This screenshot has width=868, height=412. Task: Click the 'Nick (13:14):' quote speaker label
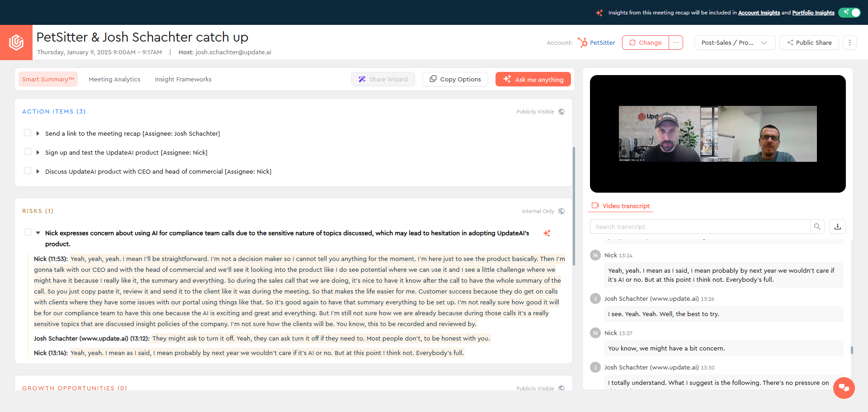(x=51, y=353)
